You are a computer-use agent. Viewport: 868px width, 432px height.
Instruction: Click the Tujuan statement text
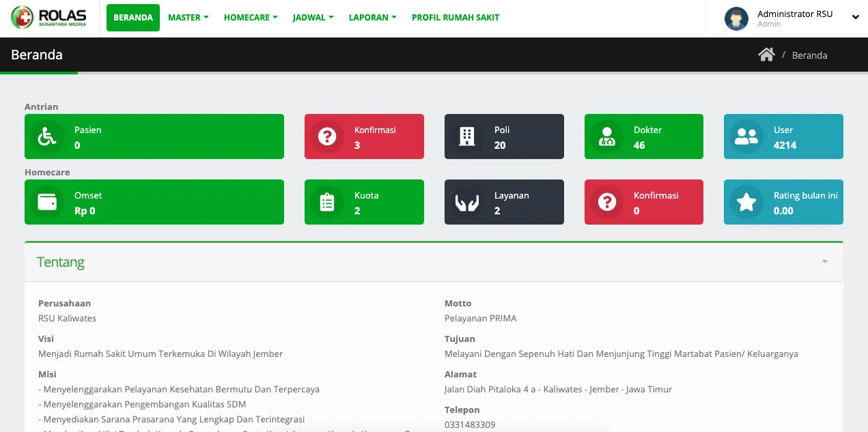click(621, 354)
